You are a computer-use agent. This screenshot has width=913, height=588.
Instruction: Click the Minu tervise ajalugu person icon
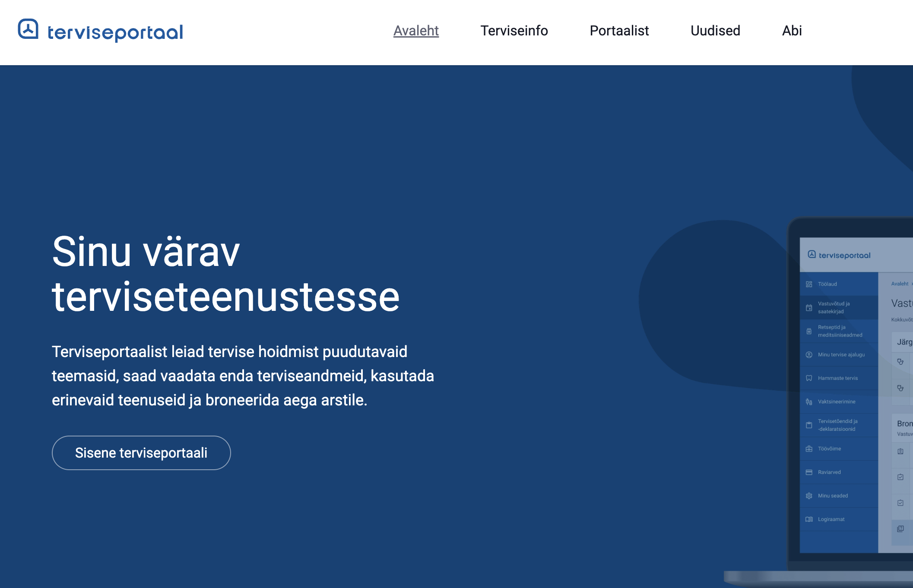[x=809, y=355]
